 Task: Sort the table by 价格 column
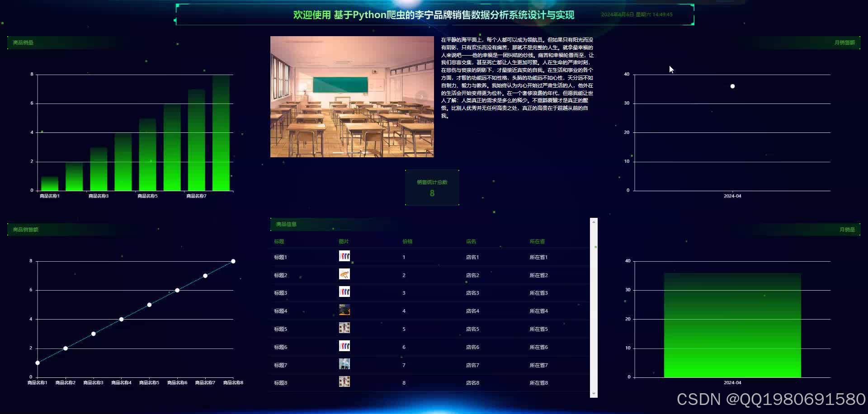pyautogui.click(x=406, y=241)
